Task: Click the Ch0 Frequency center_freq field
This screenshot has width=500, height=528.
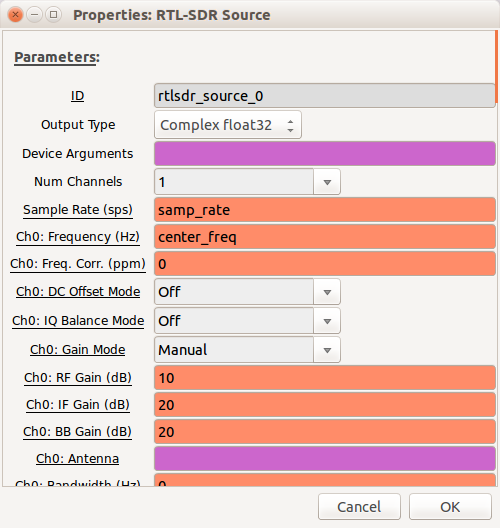Action: pos(325,237)
